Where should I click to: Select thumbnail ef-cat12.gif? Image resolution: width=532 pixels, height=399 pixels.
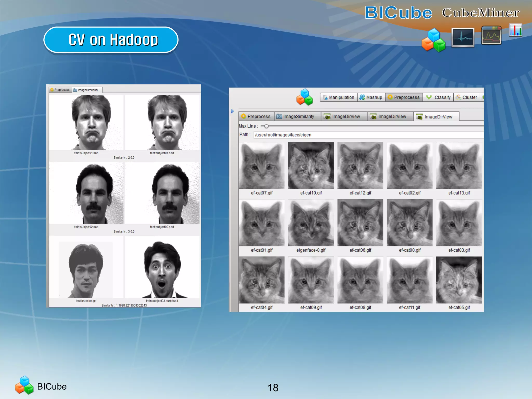point(360,165)
